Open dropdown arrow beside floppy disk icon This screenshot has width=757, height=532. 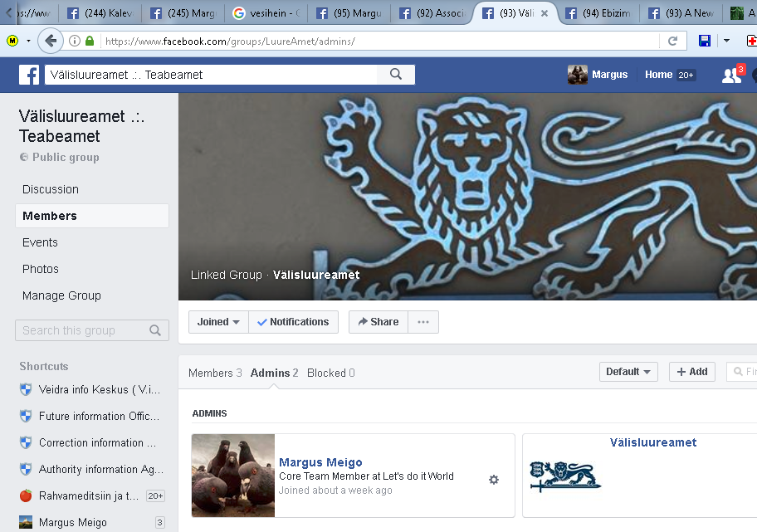pyautogui.click(x=726, y=41)
